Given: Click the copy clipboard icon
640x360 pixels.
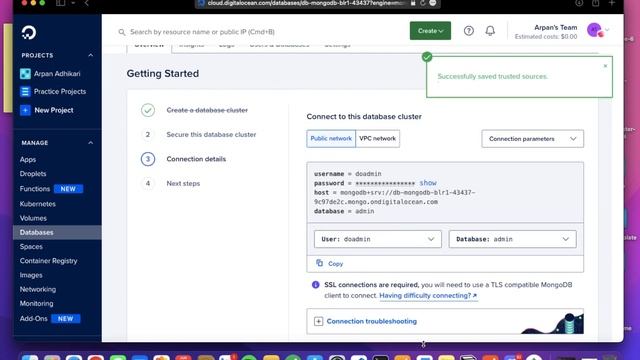Looking at the screenshot, I should [319, 263].
